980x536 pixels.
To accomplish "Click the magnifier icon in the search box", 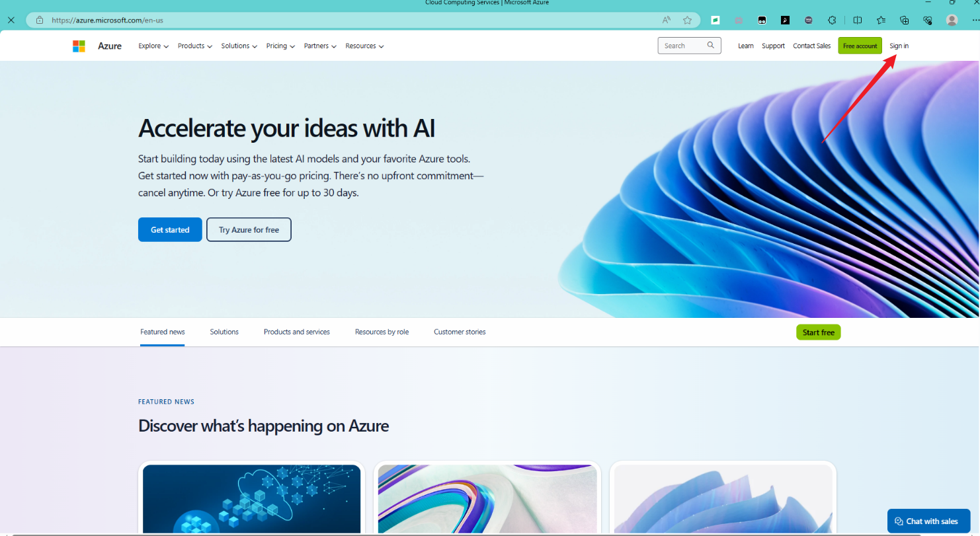I will point(710,46).
